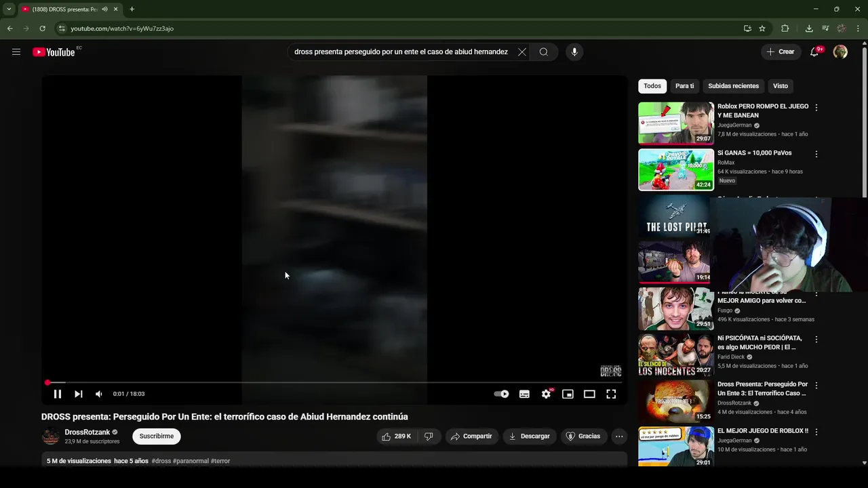Send thanks with Gracias button

coord(583,436)
